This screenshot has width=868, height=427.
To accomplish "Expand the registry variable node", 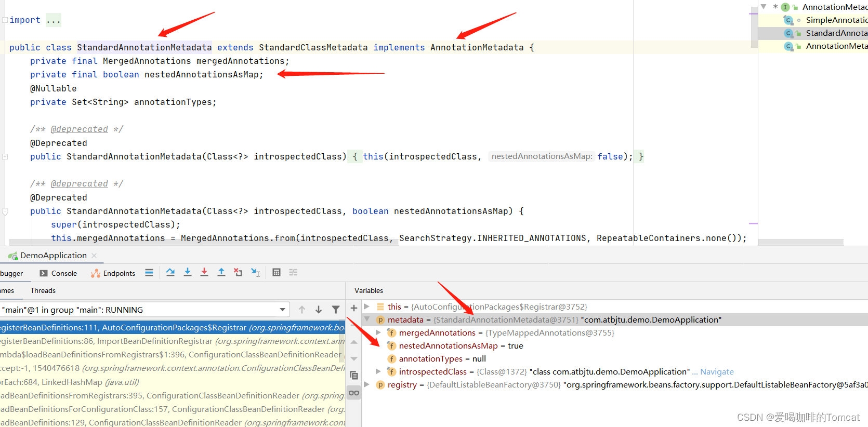I will [367, 384].
